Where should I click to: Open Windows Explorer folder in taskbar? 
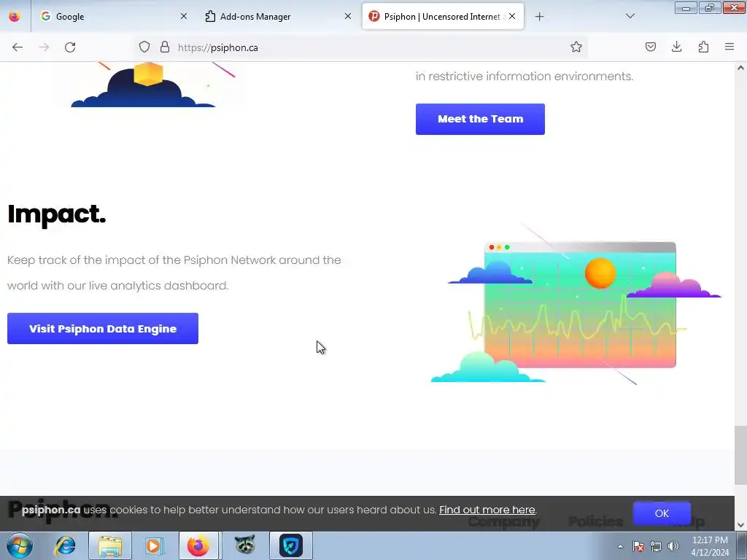pos(110,545)
